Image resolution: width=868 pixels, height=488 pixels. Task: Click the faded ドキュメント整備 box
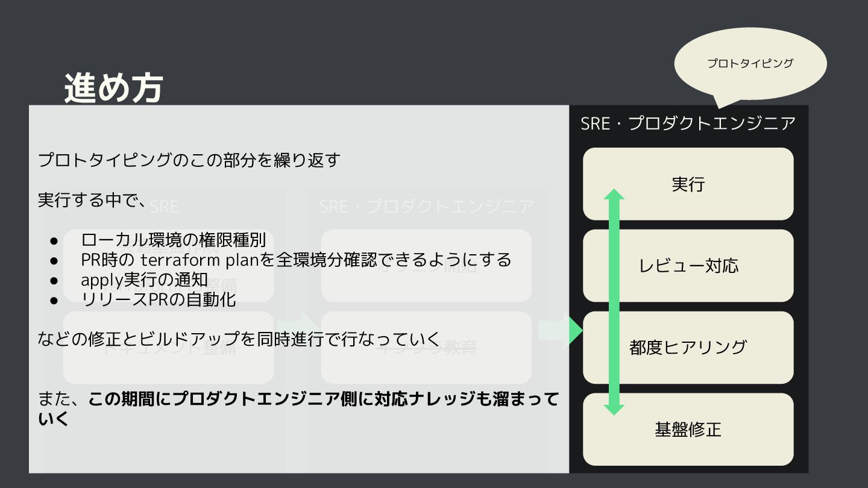[x=169, y=348]
